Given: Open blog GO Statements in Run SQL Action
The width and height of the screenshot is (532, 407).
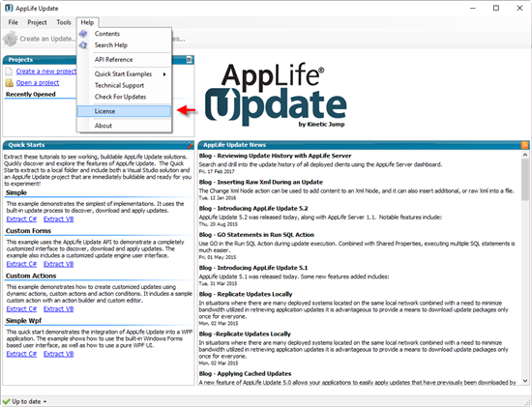Looking at the screenshot, I should click(256, 235).
